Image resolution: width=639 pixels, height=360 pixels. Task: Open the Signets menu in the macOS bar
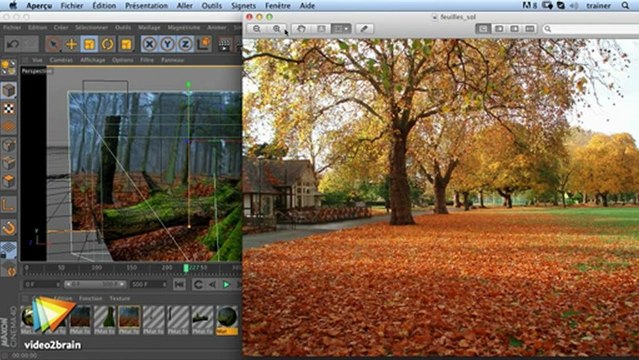click(x=243, y=6)
